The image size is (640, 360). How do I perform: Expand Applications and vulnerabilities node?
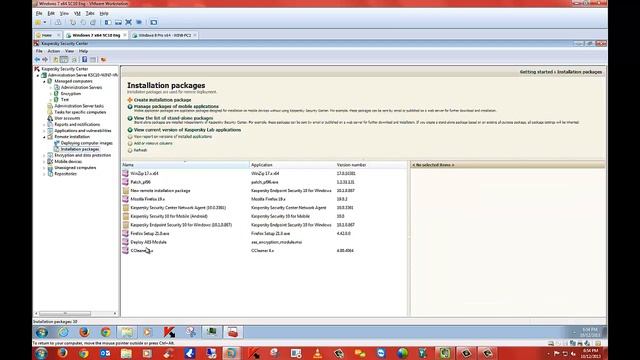pos(44,131)
